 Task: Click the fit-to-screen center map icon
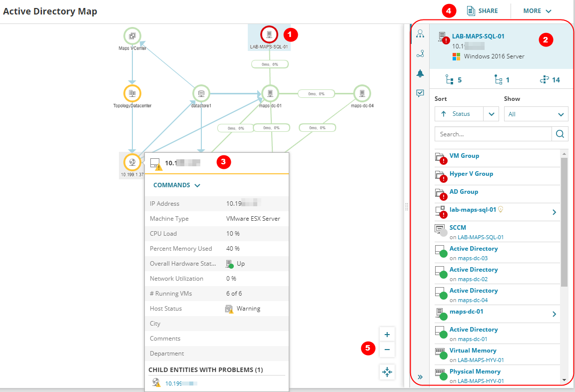(x=387, y=372)
